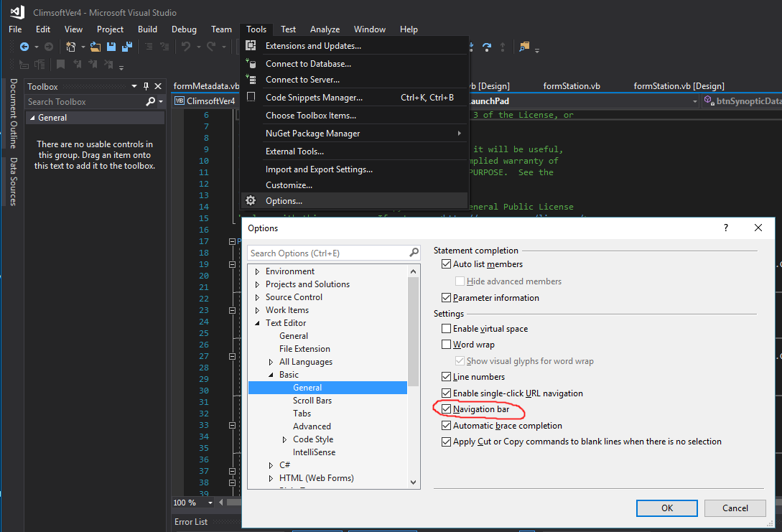Click the Redo arrow icon
This screenshot has height=532, width=782.
[211, 47]
